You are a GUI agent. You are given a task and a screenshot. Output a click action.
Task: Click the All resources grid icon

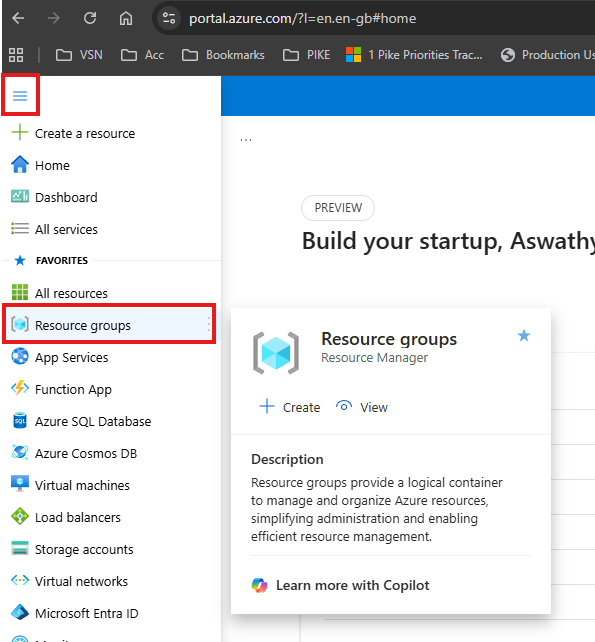click(20, 292)
